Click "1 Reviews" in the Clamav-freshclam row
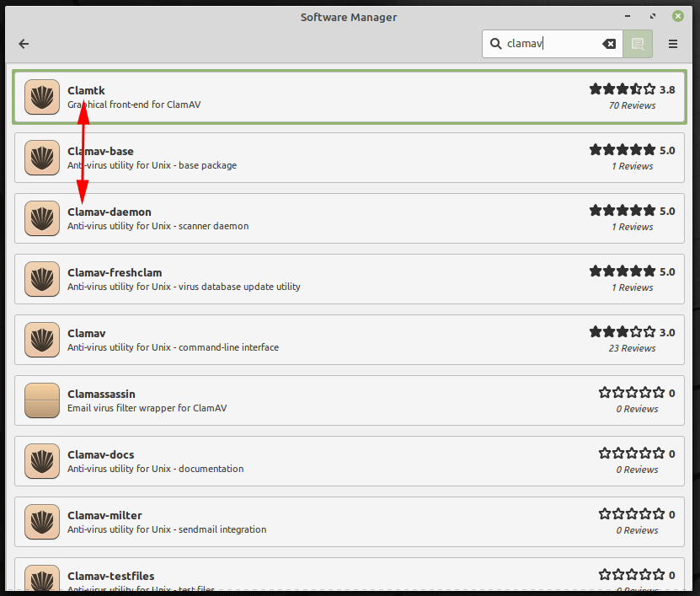The height and width of the screenshot is (596, 700). tap(632, 288)
